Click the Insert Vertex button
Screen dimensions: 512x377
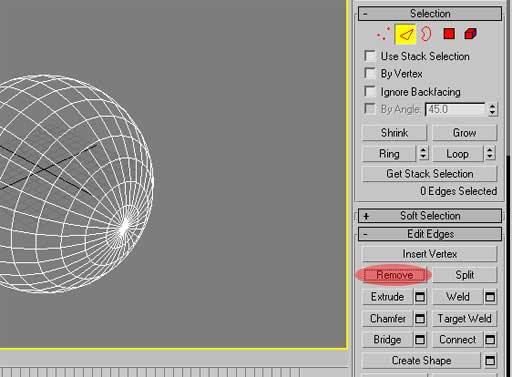[429, 254]
